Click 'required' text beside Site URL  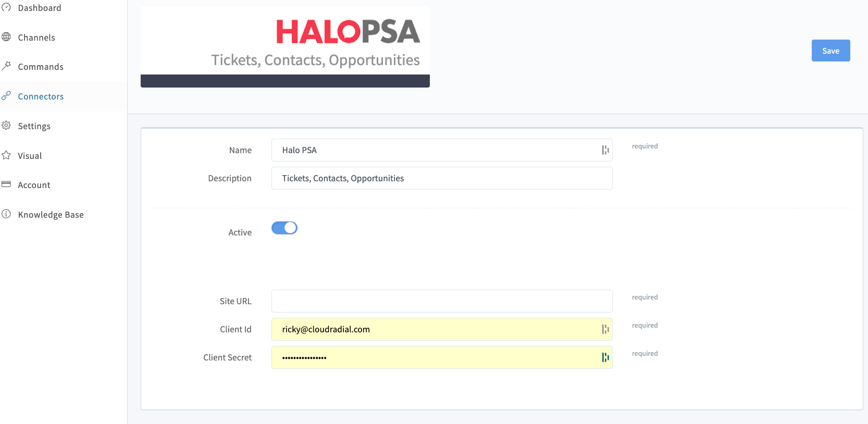(x=645, y=297)
